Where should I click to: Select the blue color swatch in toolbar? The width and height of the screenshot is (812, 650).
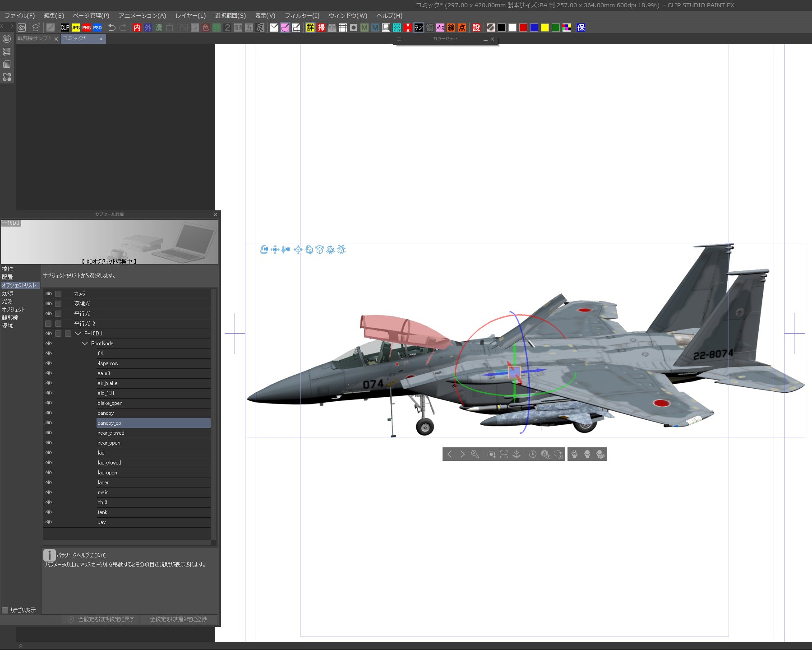[x=534, y=28]
